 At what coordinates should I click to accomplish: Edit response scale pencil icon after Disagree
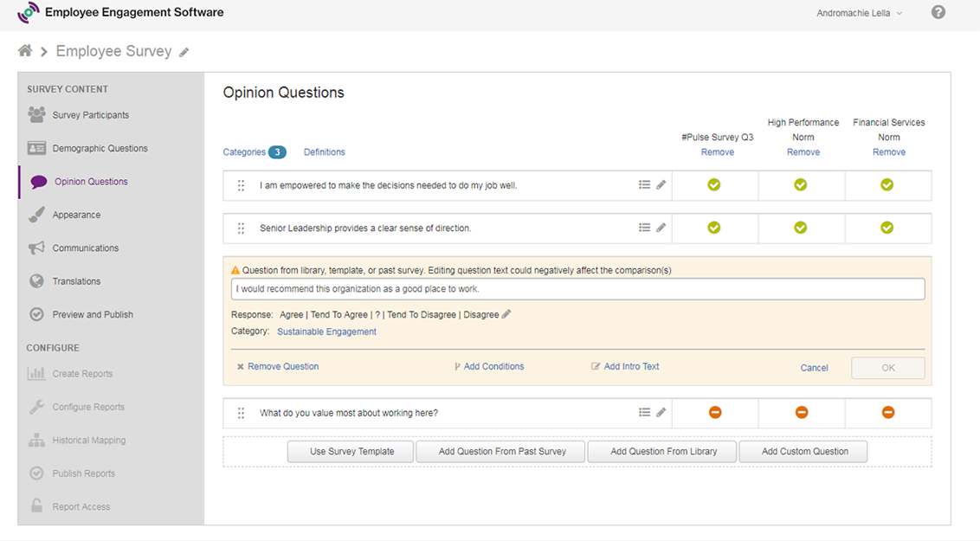click(x=506, y=314)
